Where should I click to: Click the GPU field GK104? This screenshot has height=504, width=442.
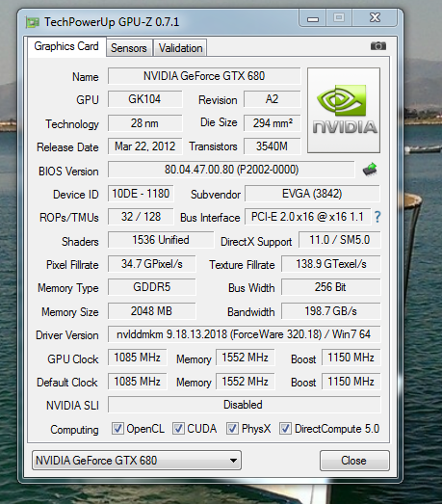click(144, 99)
